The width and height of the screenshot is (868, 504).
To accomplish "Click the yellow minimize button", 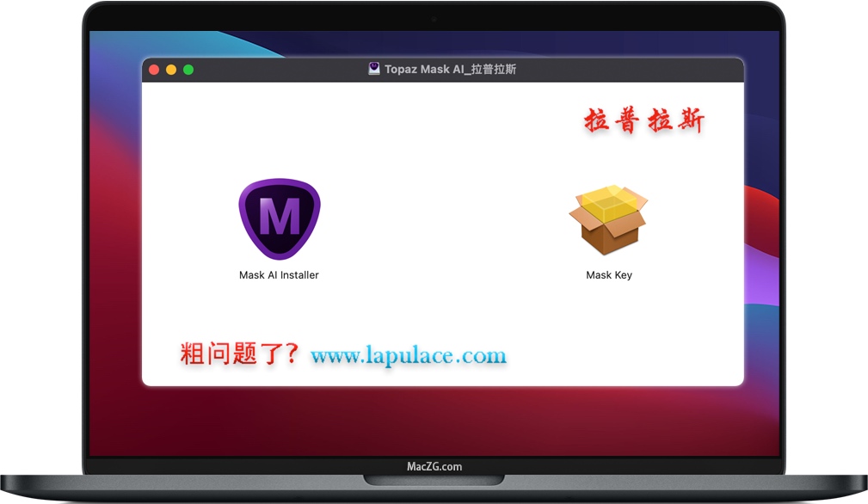I will coord(171,70).
